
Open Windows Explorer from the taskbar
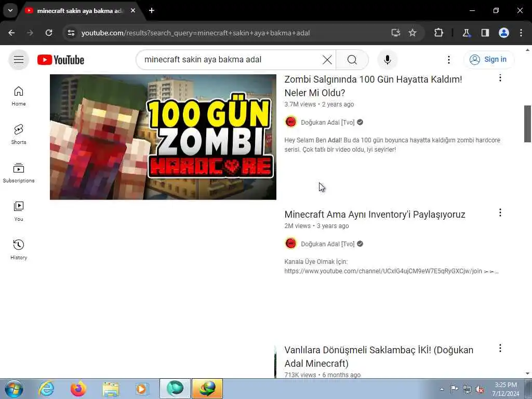coord(111,389)
